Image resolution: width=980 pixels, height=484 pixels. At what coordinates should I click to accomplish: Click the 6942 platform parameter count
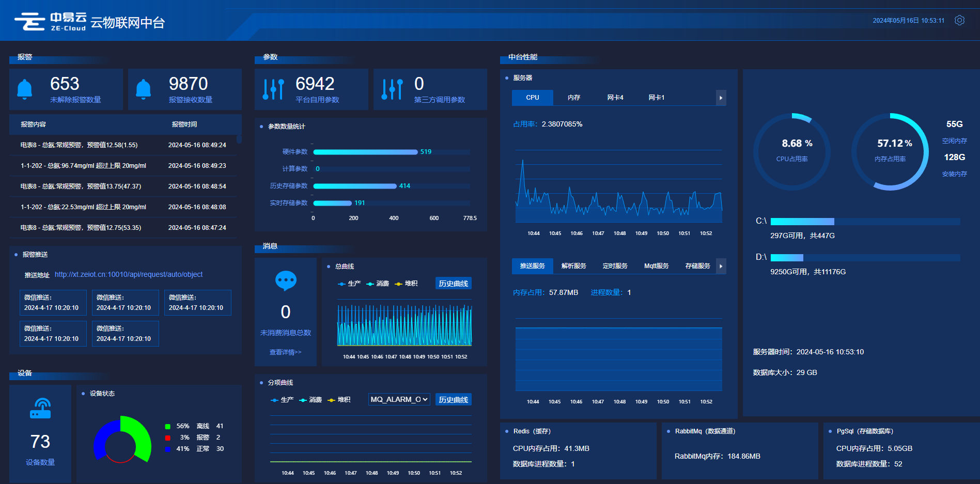pos(315,84)
